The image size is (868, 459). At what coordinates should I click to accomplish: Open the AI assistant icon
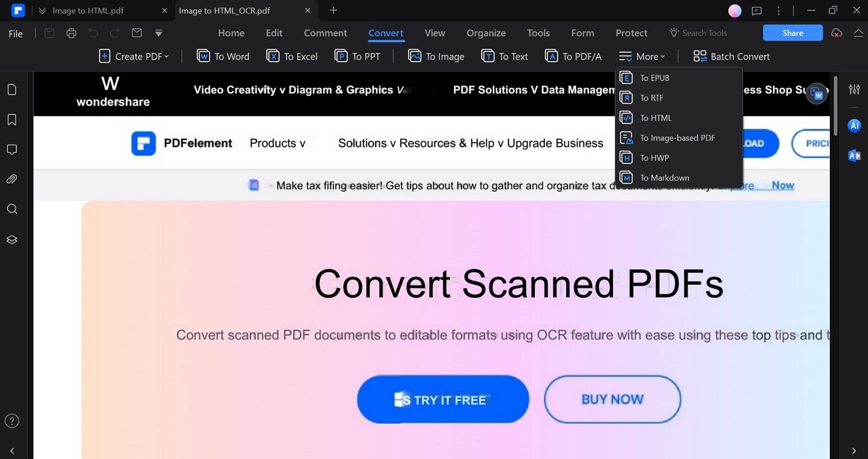point(854,125)
